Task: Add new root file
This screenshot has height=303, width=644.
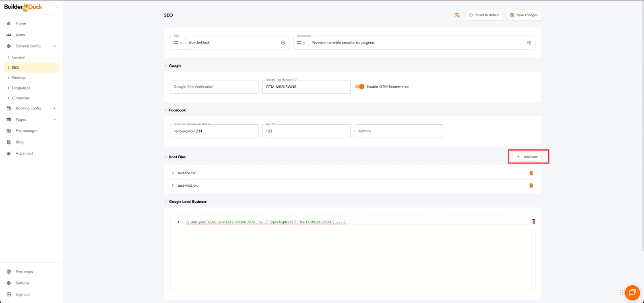Action: (x=528, y=157)
